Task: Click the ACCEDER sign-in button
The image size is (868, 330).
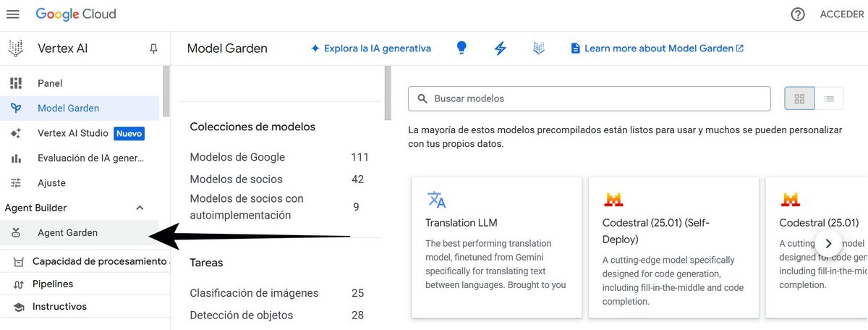Action: tap(843, 14)
